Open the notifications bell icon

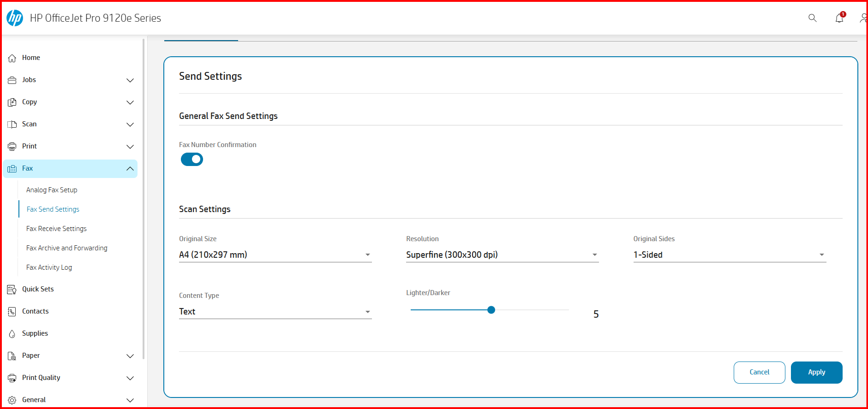point(839,18)
